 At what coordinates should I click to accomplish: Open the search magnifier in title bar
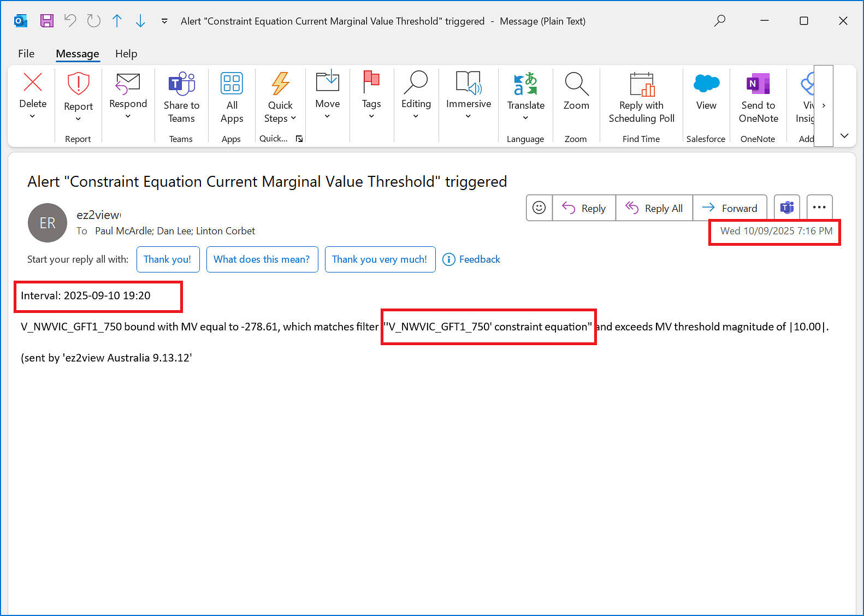[x=720, y=21]
